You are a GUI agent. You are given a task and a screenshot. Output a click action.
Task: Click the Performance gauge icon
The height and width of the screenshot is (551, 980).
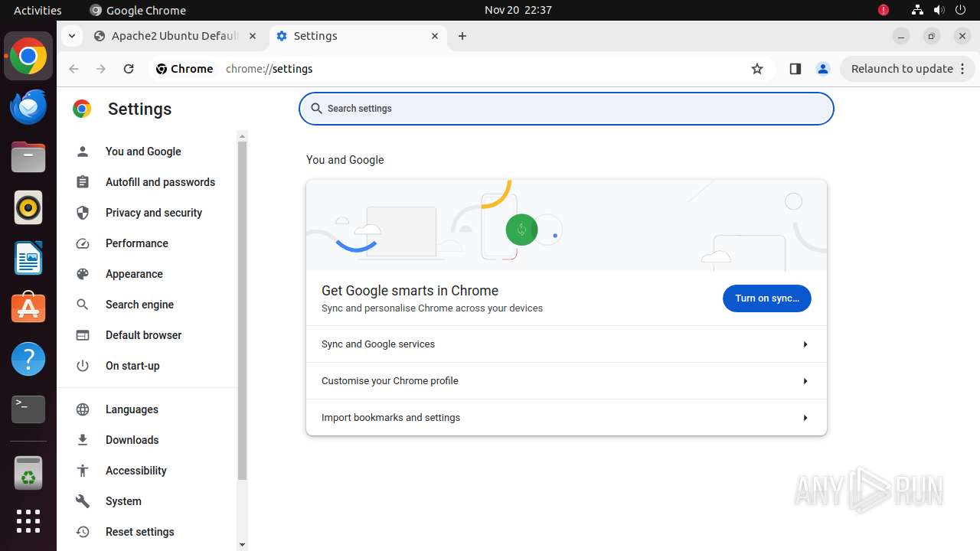pos(83,243)
